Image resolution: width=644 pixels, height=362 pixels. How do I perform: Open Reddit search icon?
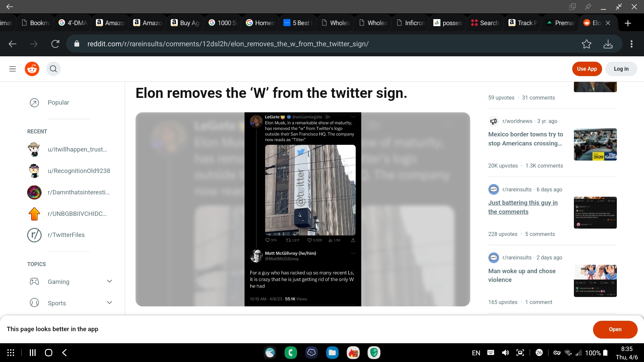53,69
